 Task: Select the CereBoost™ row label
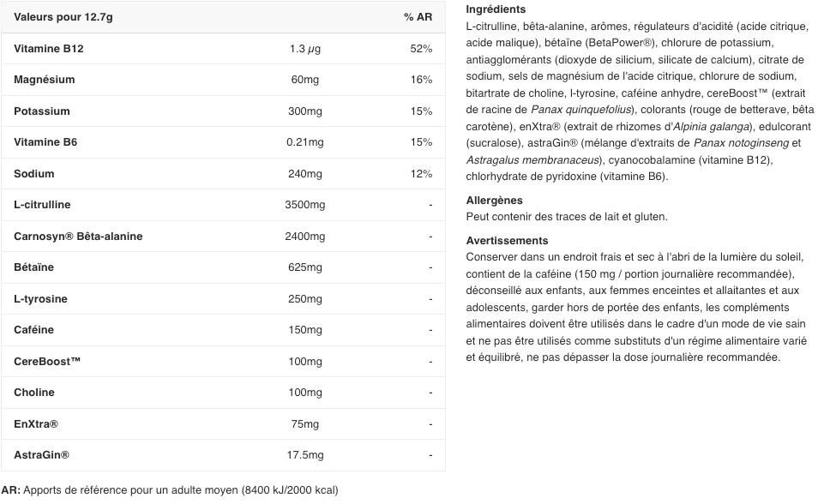(47, 361)
